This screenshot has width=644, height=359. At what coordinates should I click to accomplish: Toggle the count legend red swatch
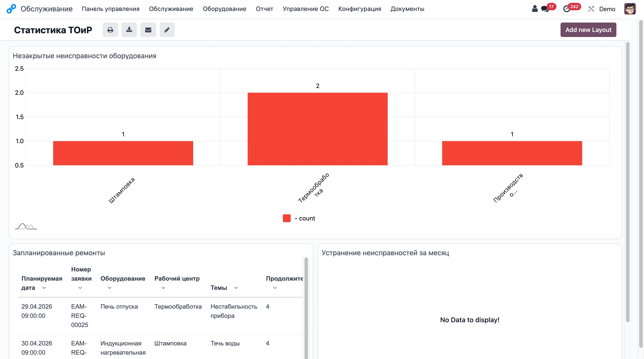point(287,218)
